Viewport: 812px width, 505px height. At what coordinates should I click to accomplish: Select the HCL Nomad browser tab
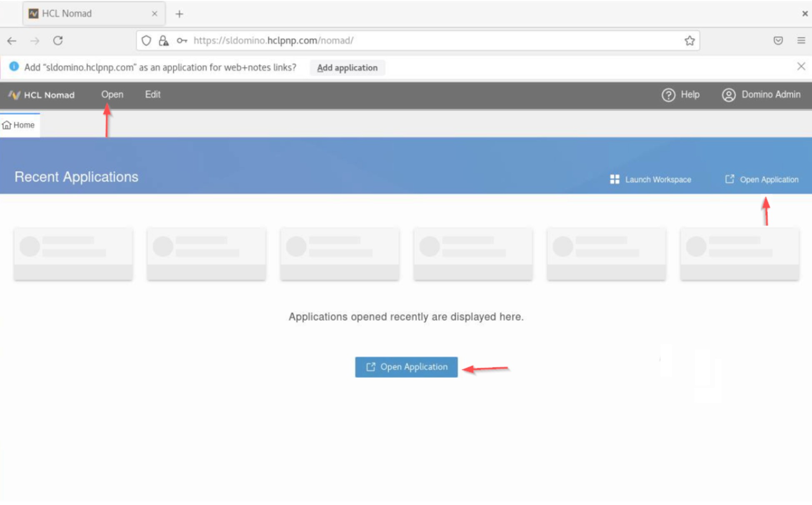tap(94, 14)
